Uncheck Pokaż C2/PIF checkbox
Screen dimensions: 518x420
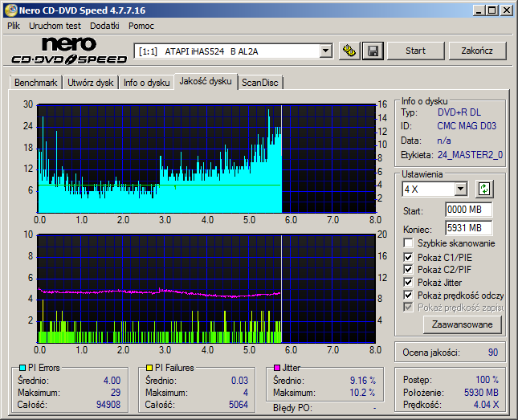[x=408, y=269]
